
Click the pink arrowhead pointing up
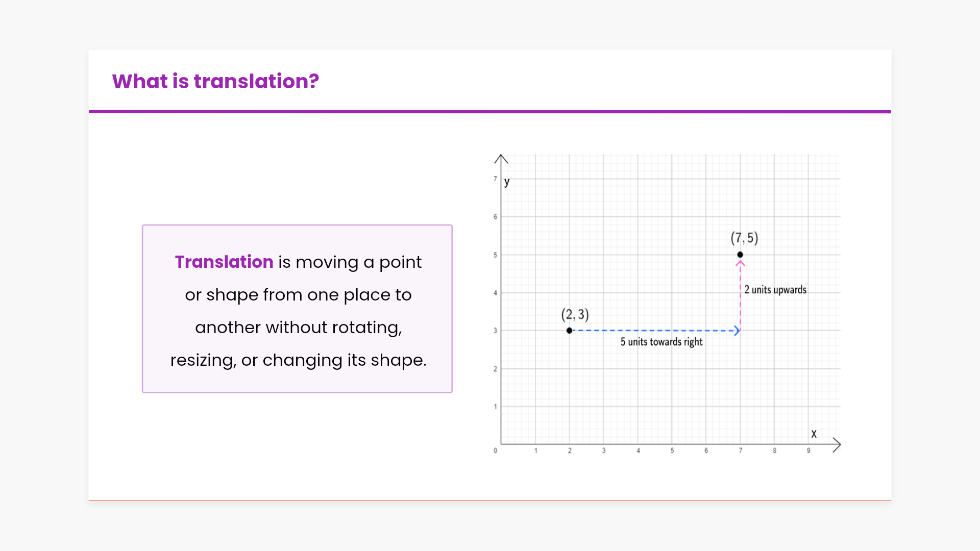point(740,264)
